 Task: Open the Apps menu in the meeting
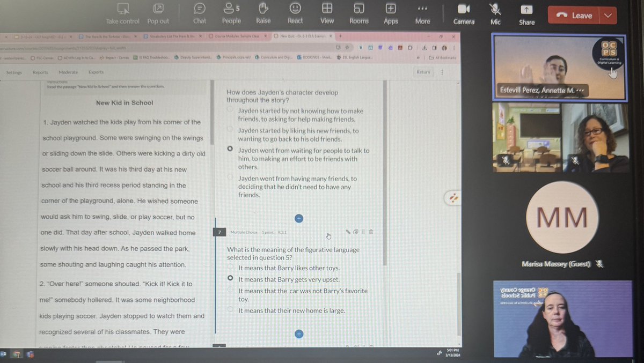(391, 9)
